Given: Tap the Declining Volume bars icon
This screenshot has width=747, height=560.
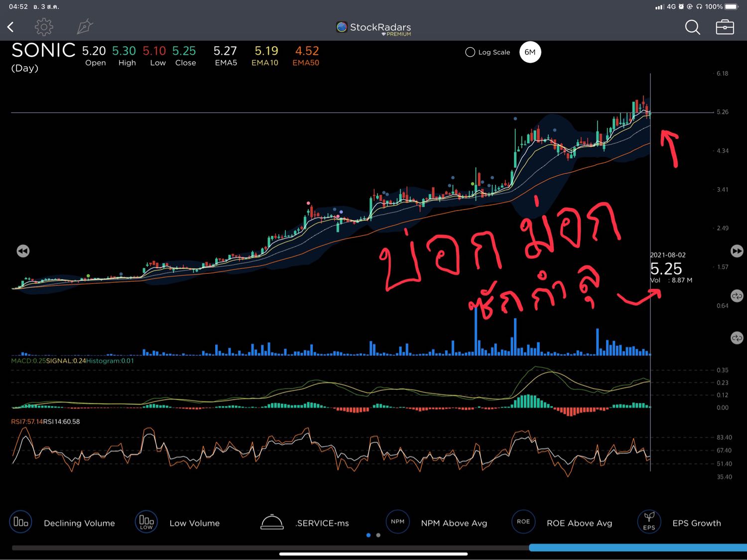Looking at the screenshot, I should (x=20, y=522).
